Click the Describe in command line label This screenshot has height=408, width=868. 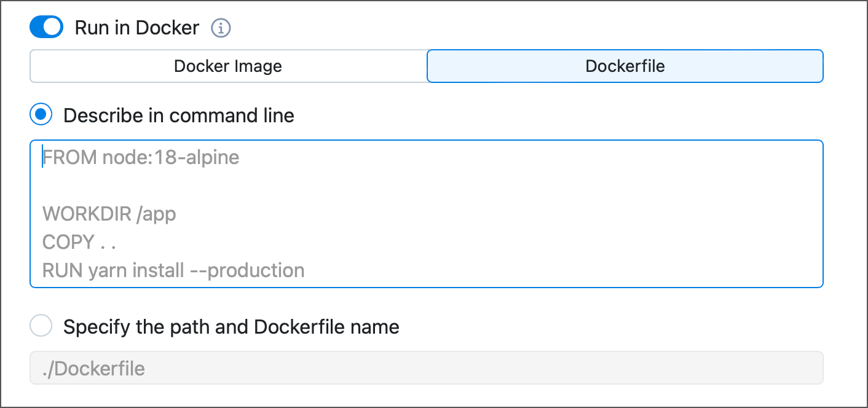point(179,115)
